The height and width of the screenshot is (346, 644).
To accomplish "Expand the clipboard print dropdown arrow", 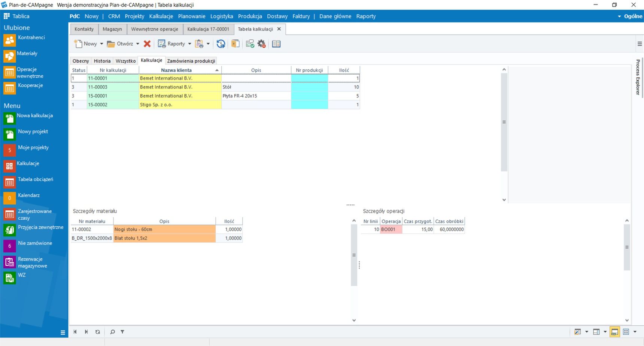I will [208, 44].
